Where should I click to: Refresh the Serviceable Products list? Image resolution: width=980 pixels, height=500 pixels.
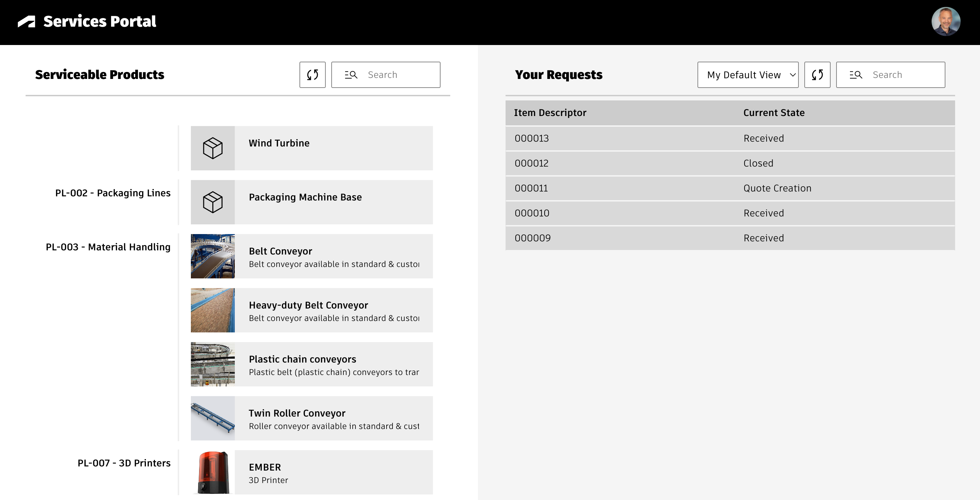tap(312, 75)
